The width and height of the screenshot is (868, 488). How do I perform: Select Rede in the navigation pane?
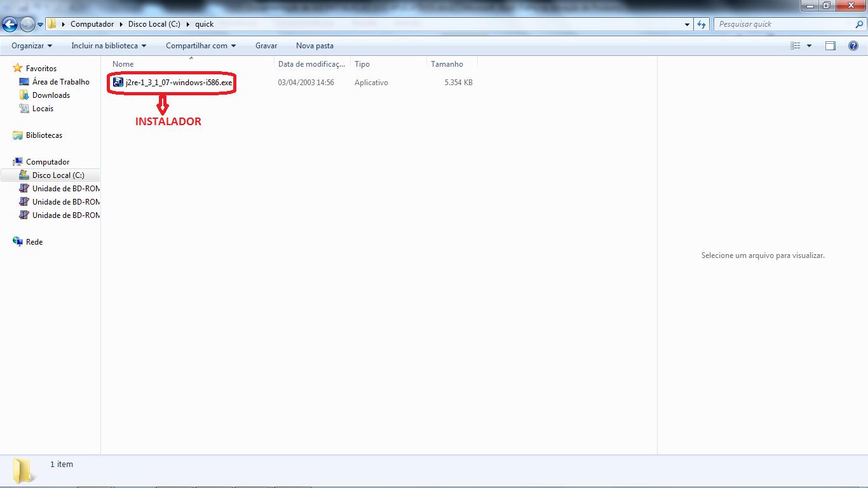(x=34, y=242)
